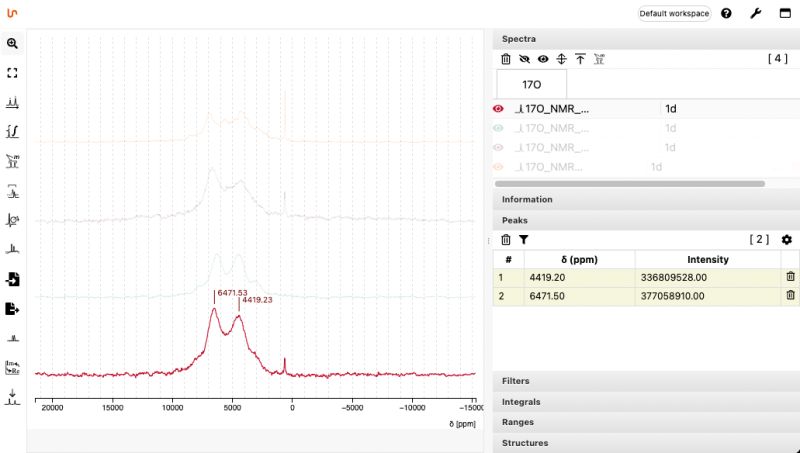This screenshot has width=800, height=453.
Task: Delete peak row 4419.20 using its trash icon
Action: [790, 276]
